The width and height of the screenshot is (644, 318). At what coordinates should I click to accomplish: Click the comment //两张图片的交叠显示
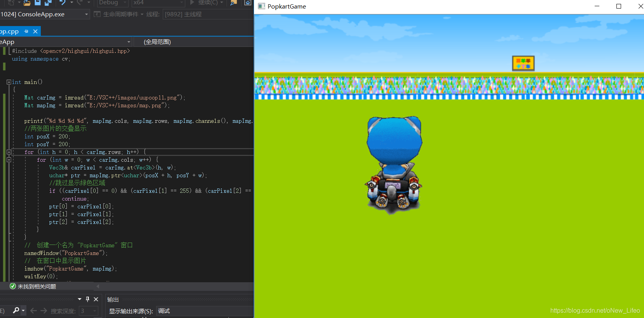pyautogui.click(x=55, y=129)
